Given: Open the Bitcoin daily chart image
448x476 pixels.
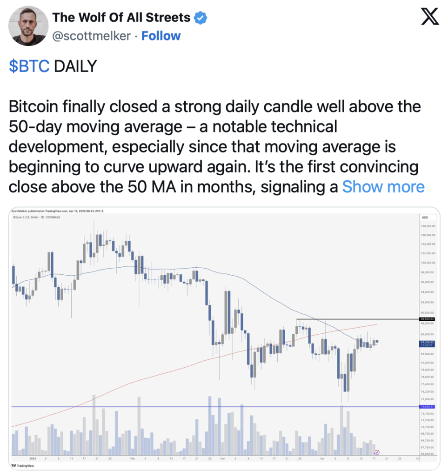Looking at the screenshot, I should (224, 338).
